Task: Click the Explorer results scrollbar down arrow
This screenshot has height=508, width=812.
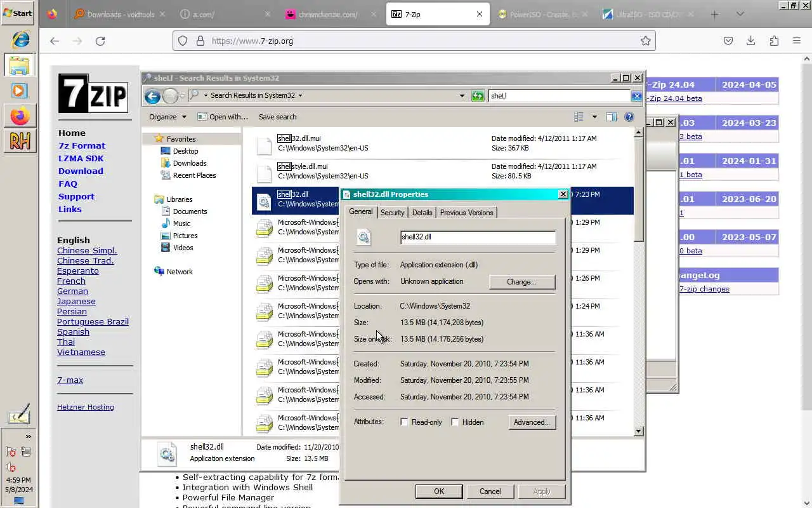Action: tap(639, 431)
